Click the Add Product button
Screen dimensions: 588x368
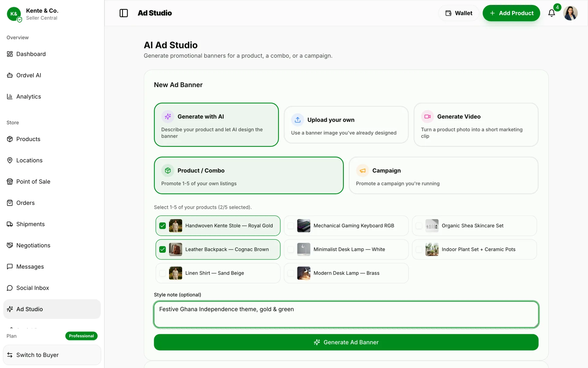click(511, 13)
